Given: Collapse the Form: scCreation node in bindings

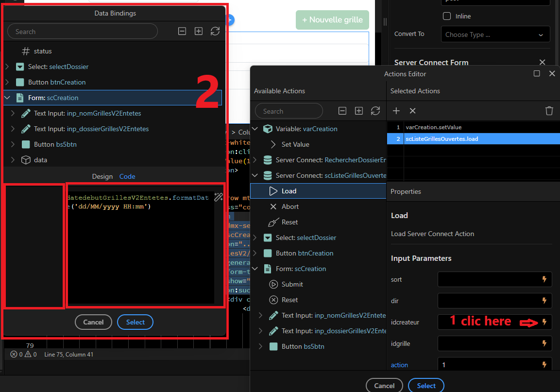Looking at the screenshot, I should [7, 98].
